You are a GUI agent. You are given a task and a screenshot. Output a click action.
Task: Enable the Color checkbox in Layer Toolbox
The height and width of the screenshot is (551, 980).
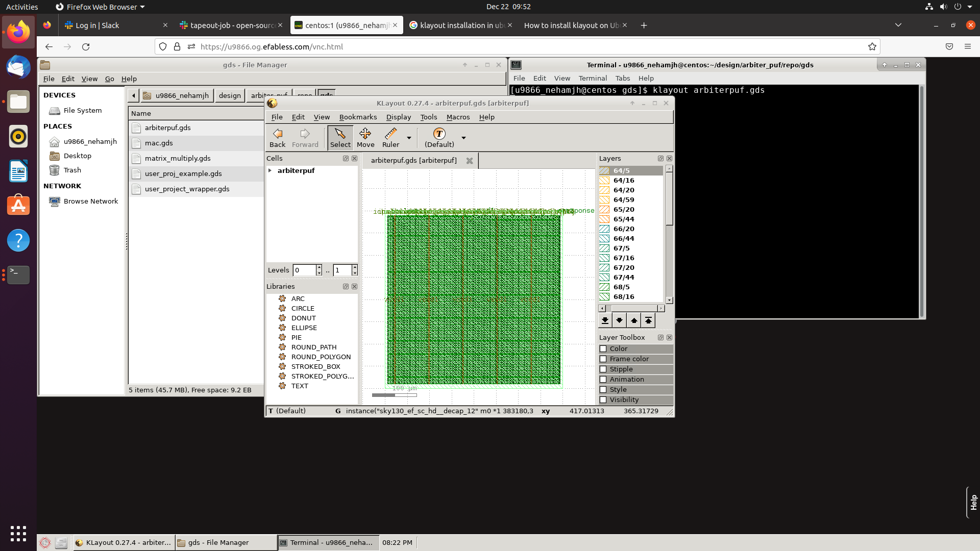(x=604, y=348)
